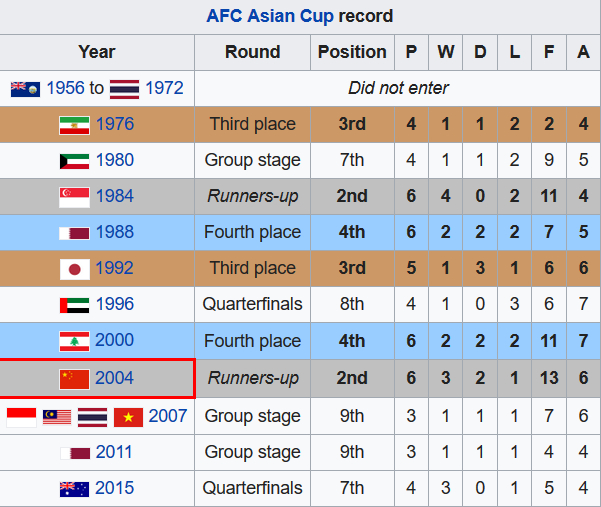This screenshot has width=601, height=507.
Task: Open the 1972 year link
Action: [x=164, y=88]
